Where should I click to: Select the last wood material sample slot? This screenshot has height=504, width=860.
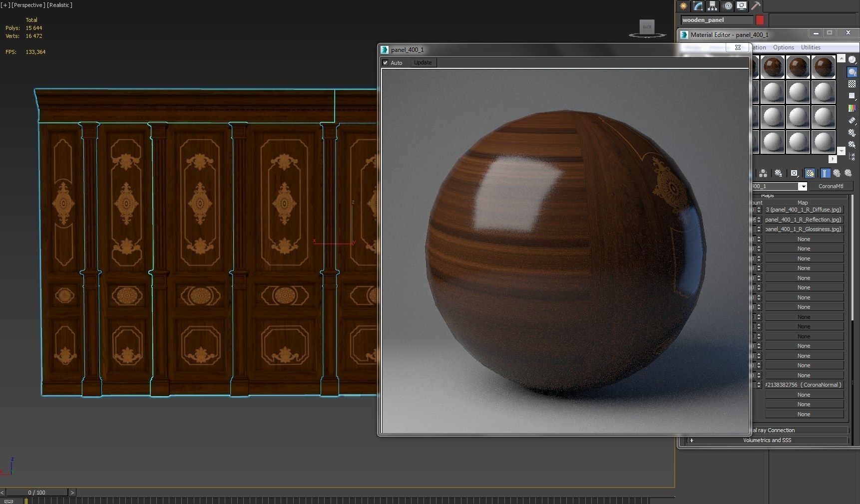pos(823,67)
